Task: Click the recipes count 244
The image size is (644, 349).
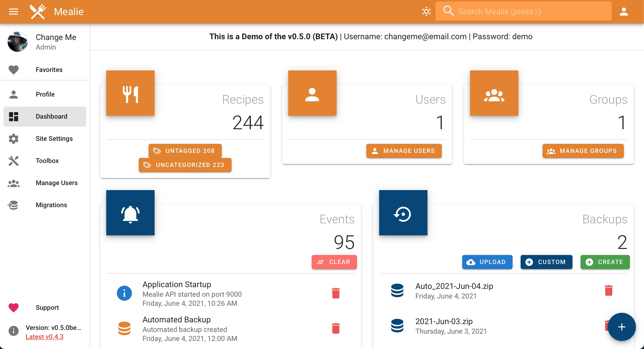Action: pos(248,123)
